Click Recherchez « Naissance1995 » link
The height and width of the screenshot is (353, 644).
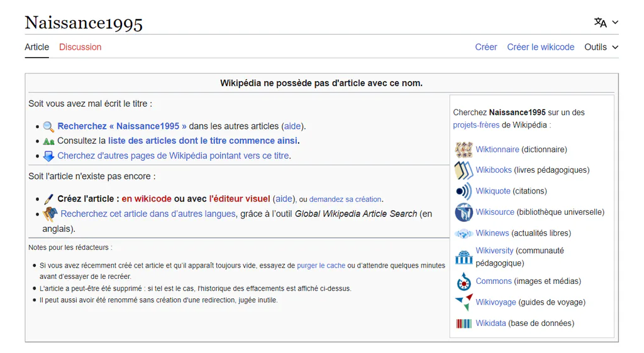122,126
